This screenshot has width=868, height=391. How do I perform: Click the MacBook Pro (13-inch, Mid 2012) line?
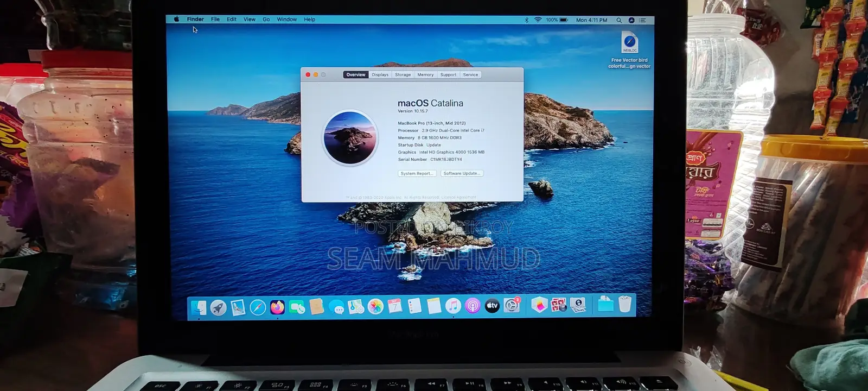(432, 123)
